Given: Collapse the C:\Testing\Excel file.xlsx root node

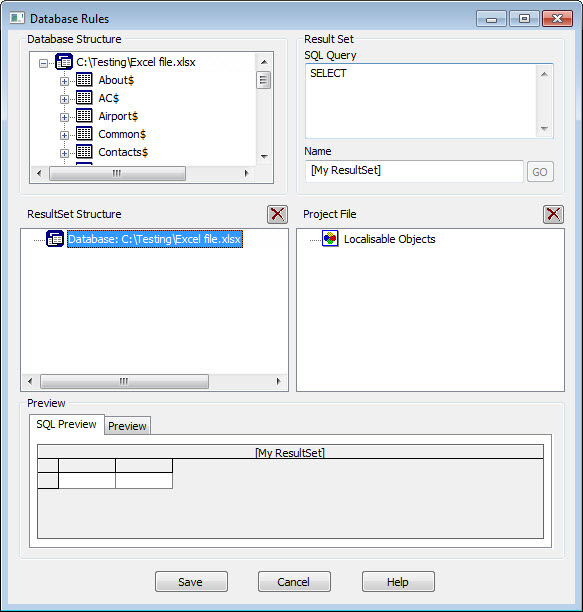Looking at the screenshot, I should point(44,63).
